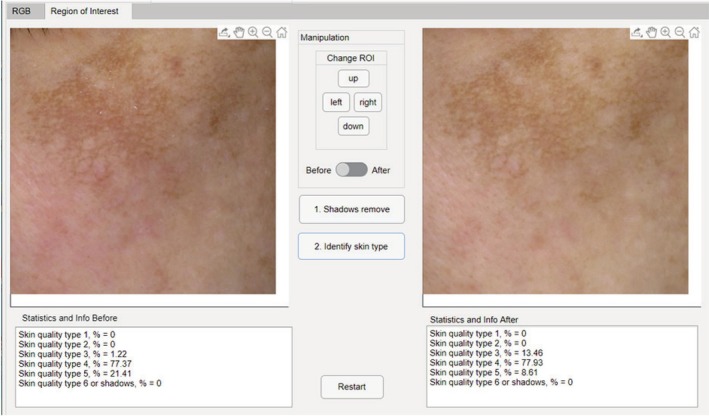Activate zoom in tool above the After image
Image resolution: width=709 pixels, height=416 pixels.
click(666, 33)
